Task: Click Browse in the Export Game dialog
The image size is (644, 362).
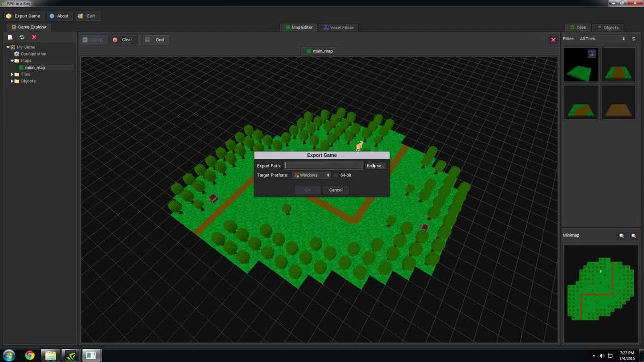Action: 375,165
